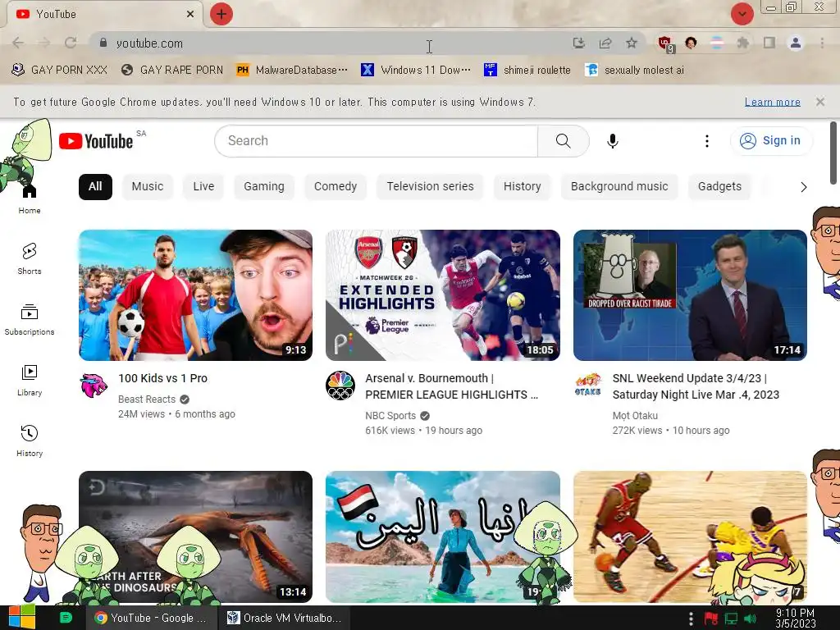Image resolution: width=840 pixels, height=630 pixels.
Task: Open Arsenal Extended Highlights thumbnail
Action: click(x=443, y=295)
